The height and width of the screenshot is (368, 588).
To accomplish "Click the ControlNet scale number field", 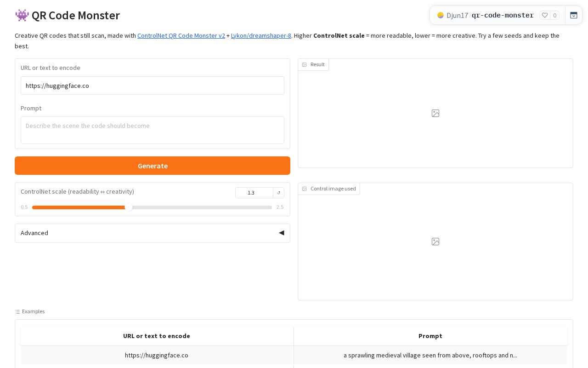I will 254,193.
